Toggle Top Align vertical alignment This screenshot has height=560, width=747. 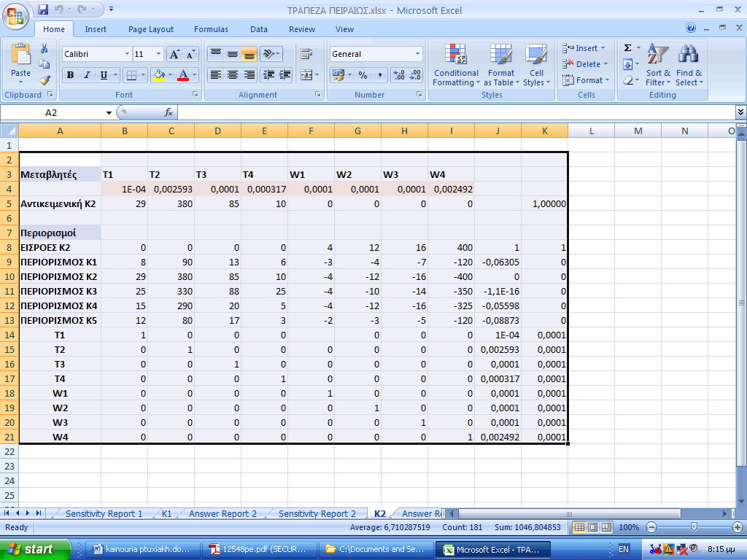click(x=216, y=54)
